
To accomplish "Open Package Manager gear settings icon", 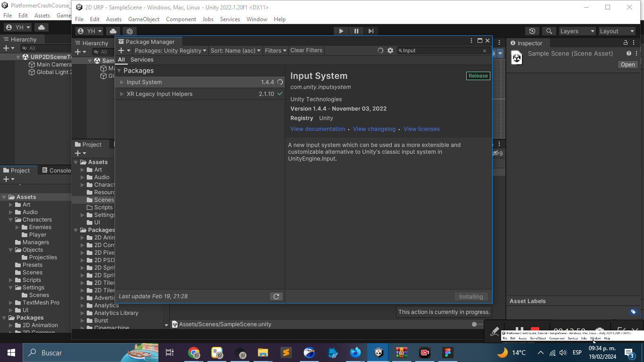I will pos(390,50).
